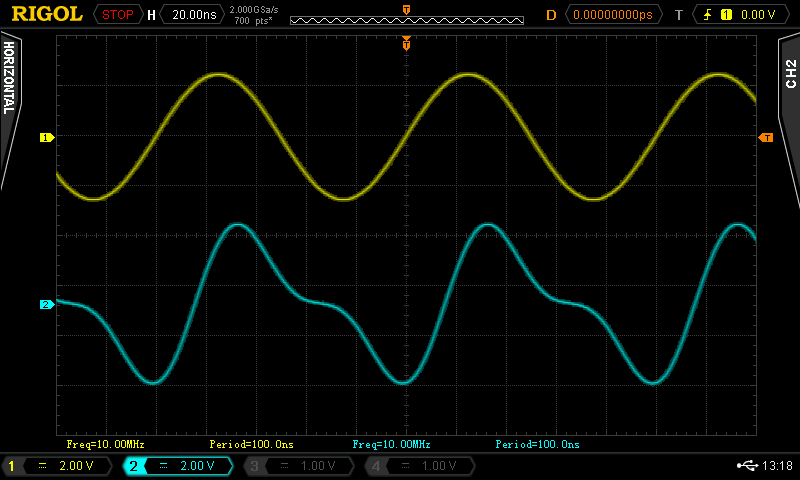Viewport: 800px width, 480px height.
Task: Click the yellow channel 1 ground marker
Action: coord(46,137)
